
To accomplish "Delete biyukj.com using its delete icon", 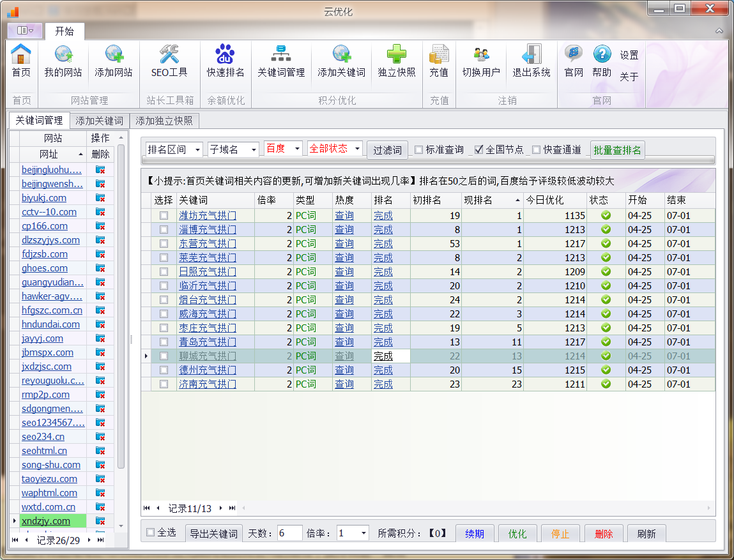I will coord(100,198).
